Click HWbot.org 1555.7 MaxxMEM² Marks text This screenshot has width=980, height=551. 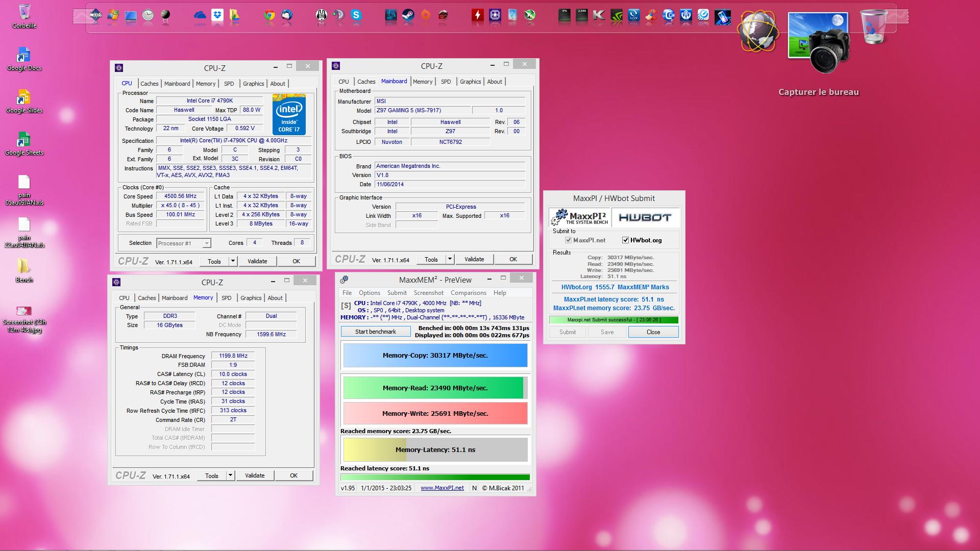tap(615, 287)
